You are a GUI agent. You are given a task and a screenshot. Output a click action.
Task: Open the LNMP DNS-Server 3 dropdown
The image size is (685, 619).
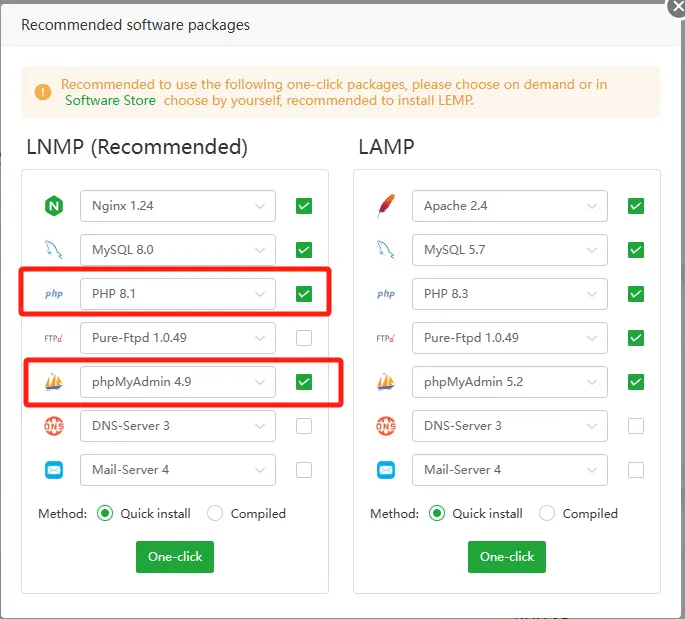[x=178, y=426]
